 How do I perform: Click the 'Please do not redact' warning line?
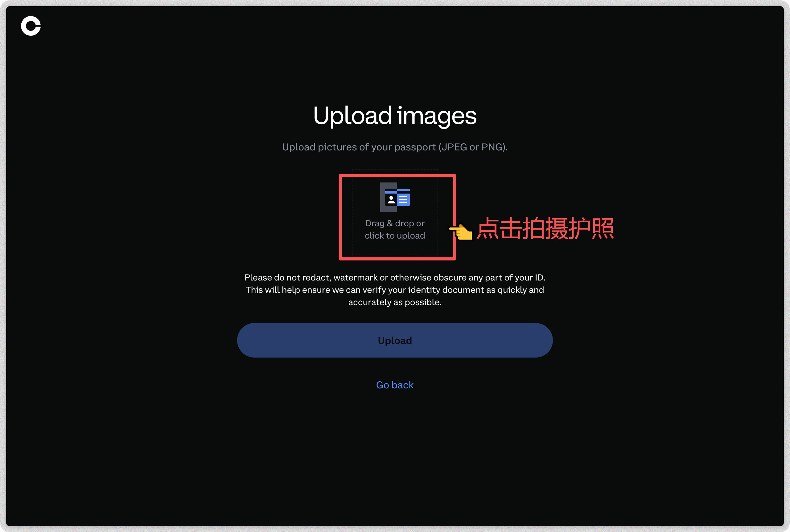click(395, 277)
